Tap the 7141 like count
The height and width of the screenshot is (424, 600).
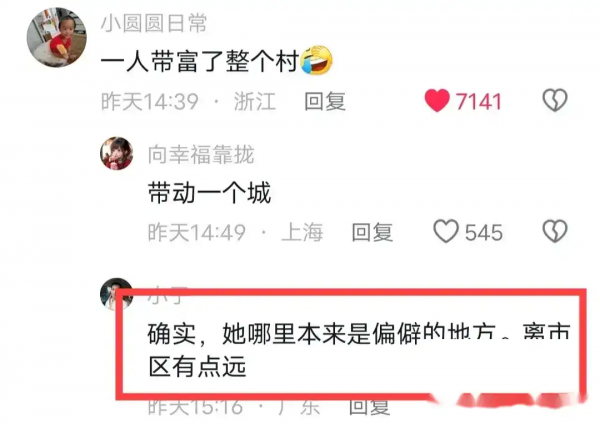tap(478, 102)
